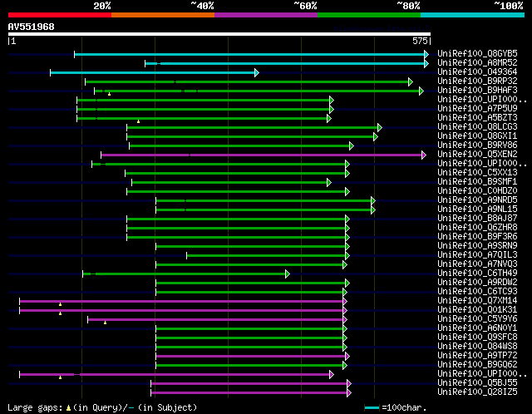Click arrowhead ending the Q8GYB5 alignment
The width and height of the screenshot is (532, 414).
pyautogui.click(x=426, y=54)
